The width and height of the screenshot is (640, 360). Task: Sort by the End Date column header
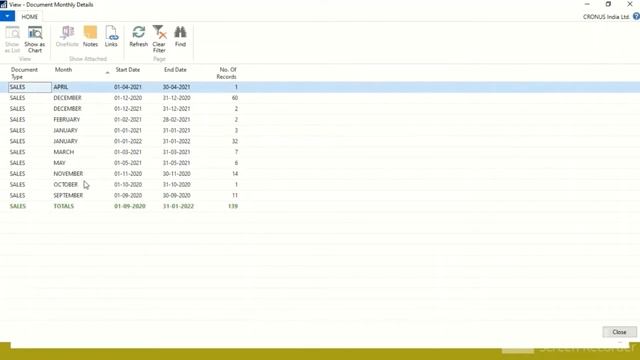tap(175, 70)
